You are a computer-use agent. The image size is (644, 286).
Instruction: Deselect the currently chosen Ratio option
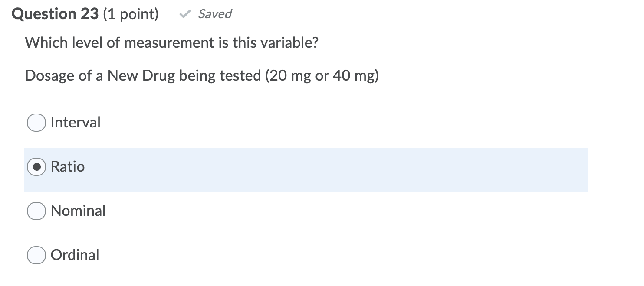pyautogui.click(x=36, y=167)
